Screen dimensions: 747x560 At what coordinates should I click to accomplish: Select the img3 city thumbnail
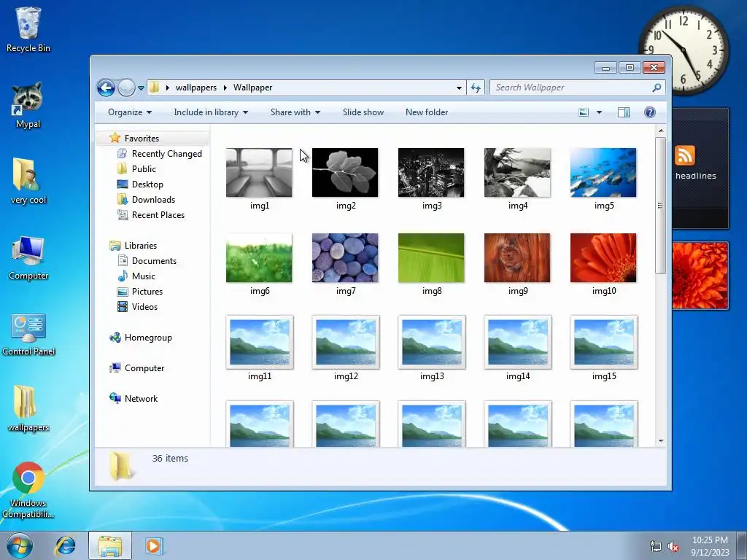click(x=431, y=172)
